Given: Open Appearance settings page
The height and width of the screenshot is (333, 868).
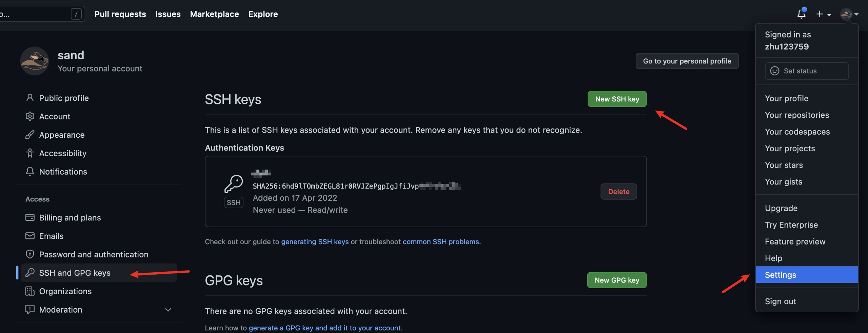Looking at the screenshot, I should click(99, 135).
